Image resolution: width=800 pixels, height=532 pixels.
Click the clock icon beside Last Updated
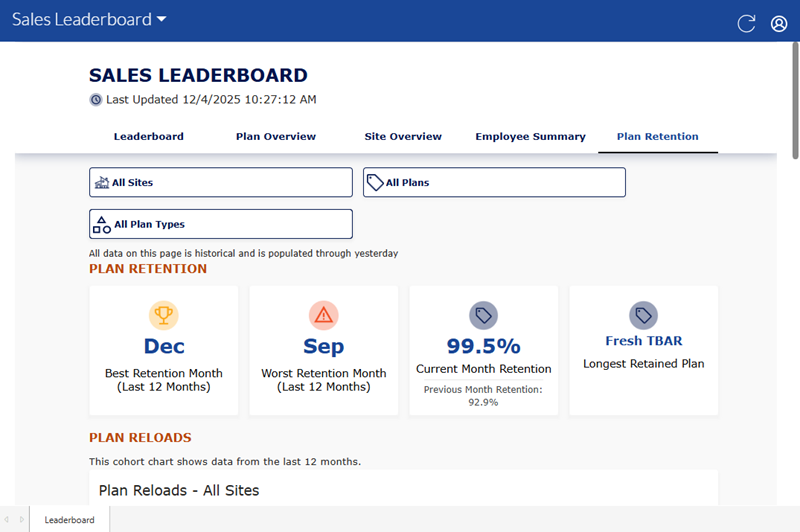tap(96, 100)
